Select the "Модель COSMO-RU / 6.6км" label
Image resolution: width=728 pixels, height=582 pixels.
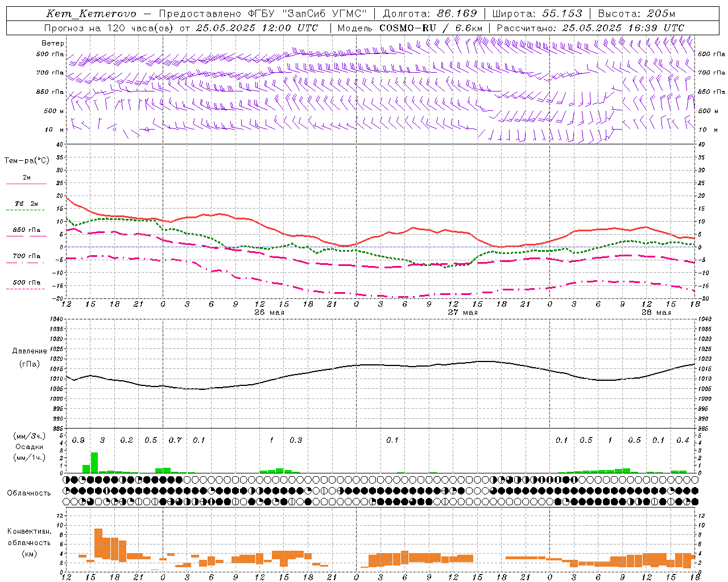(409, 28)
